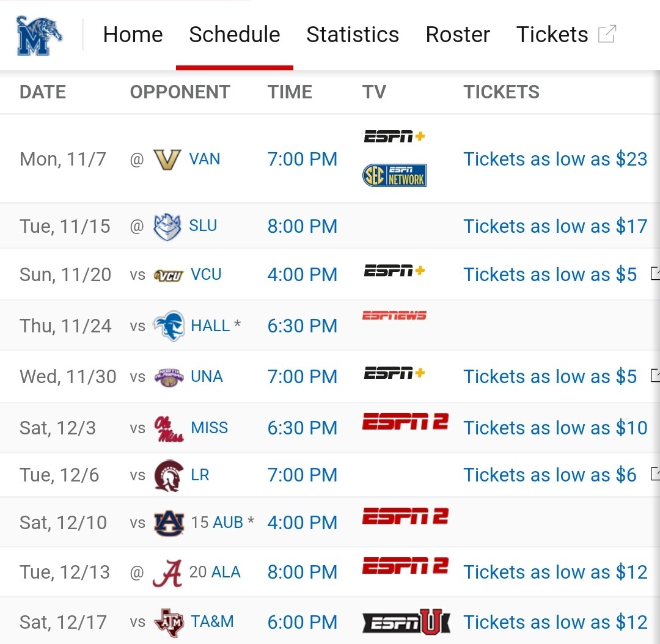The image size is (660, 644).
Task: Click the Memphis Tigers logo
Action: click(x=39, y=36)
